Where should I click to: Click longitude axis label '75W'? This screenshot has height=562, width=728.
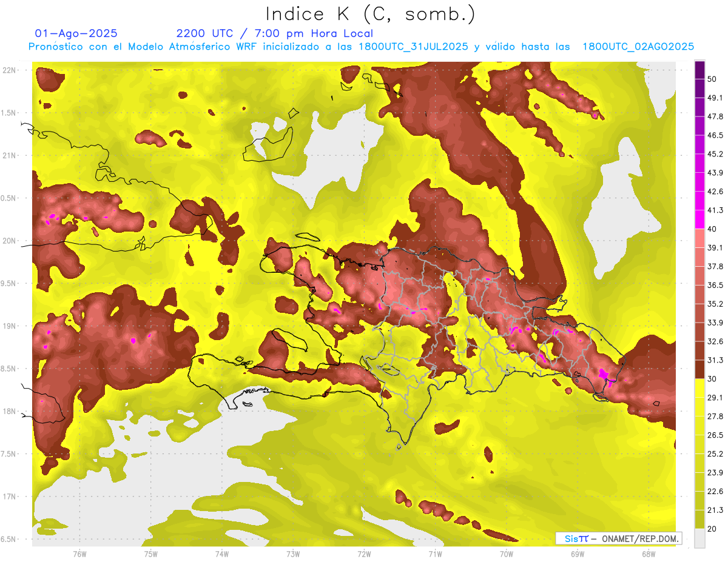150,554
